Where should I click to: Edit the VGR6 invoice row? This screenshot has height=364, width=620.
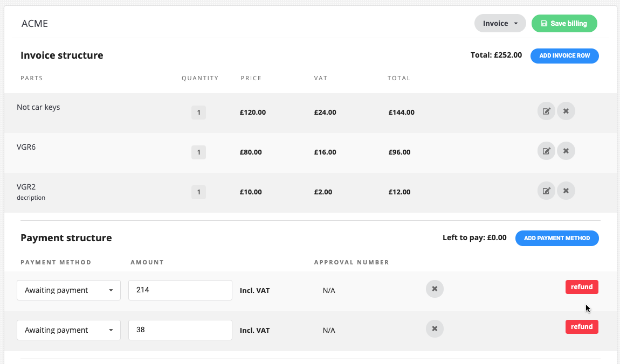pos(546,151)
